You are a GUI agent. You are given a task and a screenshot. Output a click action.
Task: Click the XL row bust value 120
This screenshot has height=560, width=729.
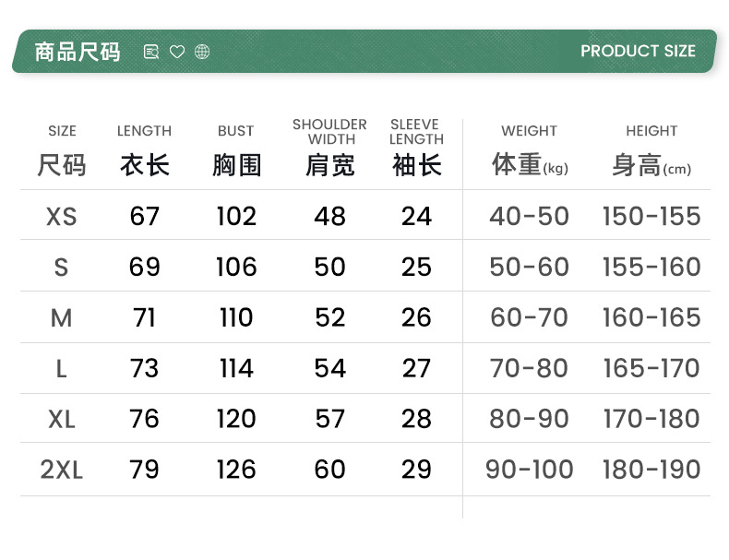[236, 419]
